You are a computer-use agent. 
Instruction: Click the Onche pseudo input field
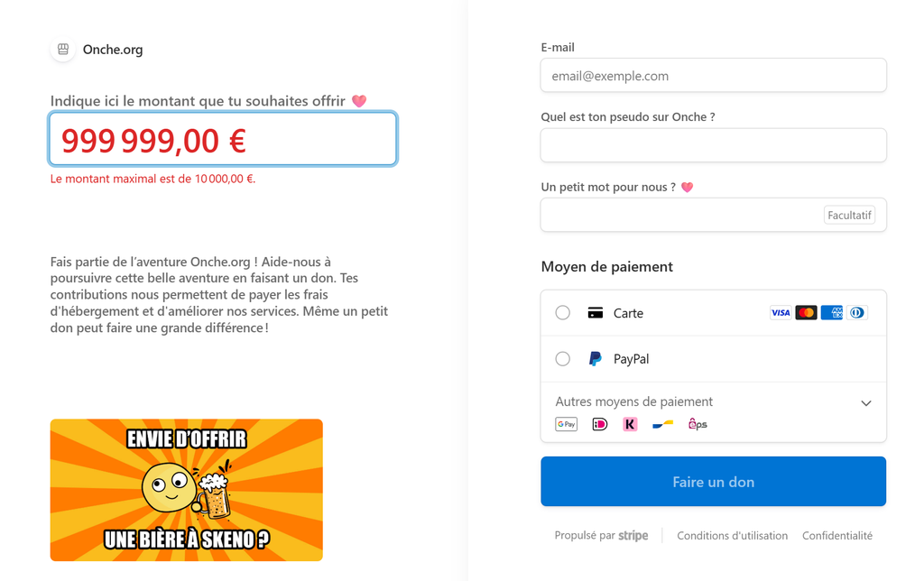coord(713,145)
